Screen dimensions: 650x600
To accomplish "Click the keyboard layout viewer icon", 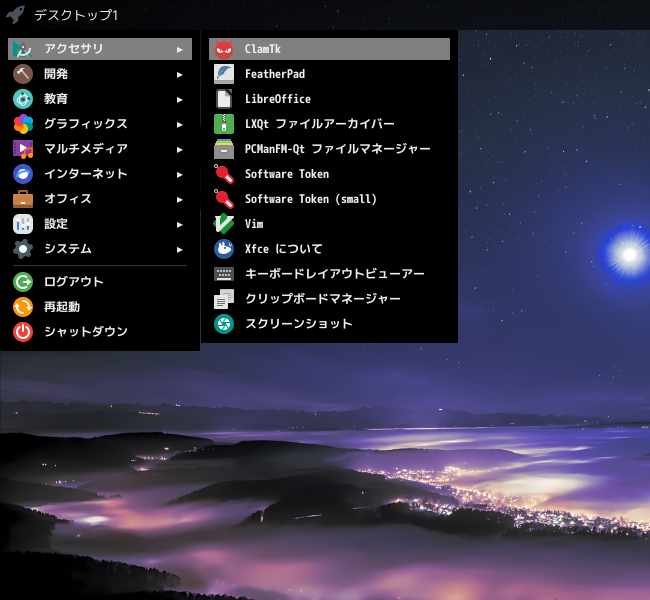I will 224,274.
